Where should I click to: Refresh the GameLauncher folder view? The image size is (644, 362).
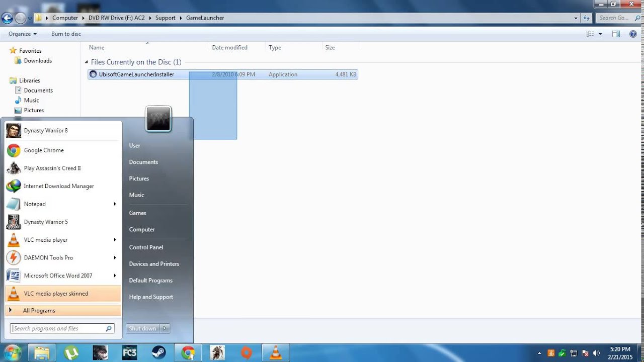pyautogui.click(x=586, y=18)
